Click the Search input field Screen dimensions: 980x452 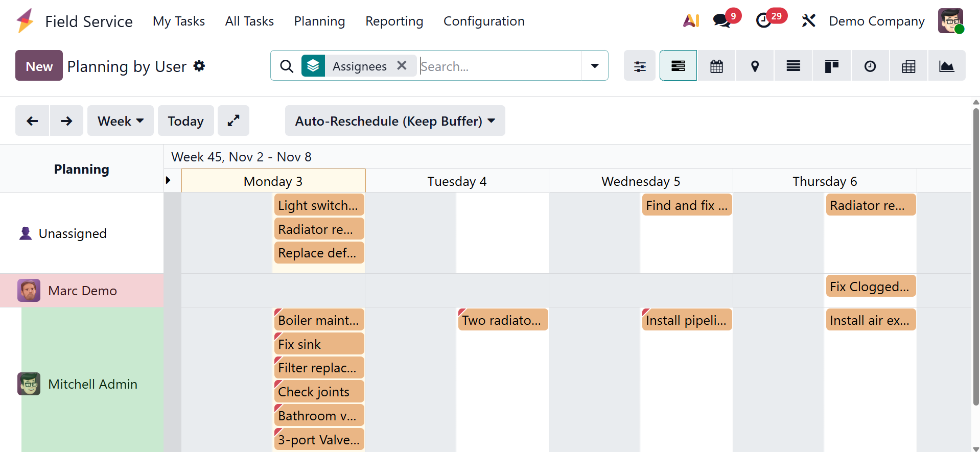click(498, 66)
